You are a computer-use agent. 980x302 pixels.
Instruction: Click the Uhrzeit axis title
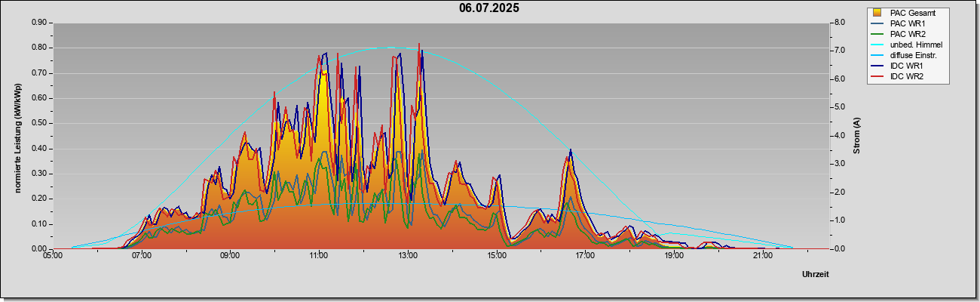point(815,275)
